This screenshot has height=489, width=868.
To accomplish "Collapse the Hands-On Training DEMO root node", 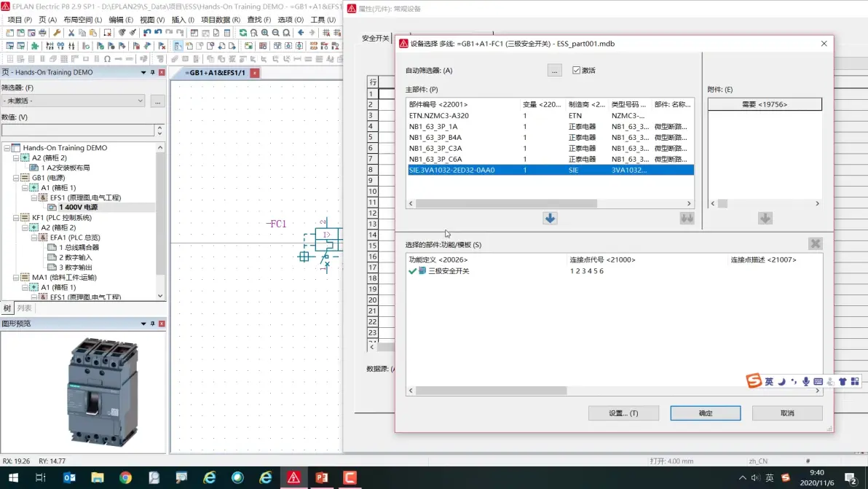I will 7,148.
